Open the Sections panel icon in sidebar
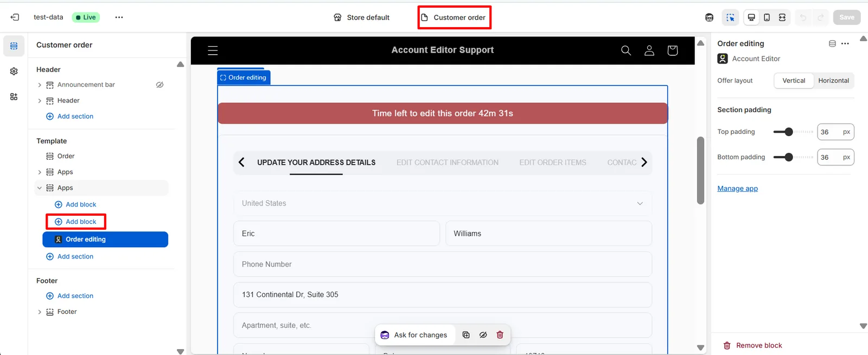Image resolution: width=868 pixels, height=355 pixels. [x=14, y=46]
